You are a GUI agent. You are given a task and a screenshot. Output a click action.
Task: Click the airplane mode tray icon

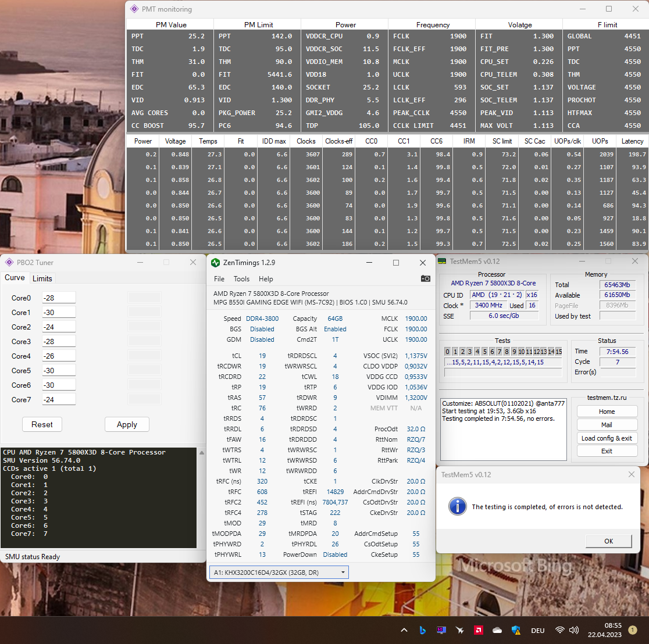click(460, 630)
